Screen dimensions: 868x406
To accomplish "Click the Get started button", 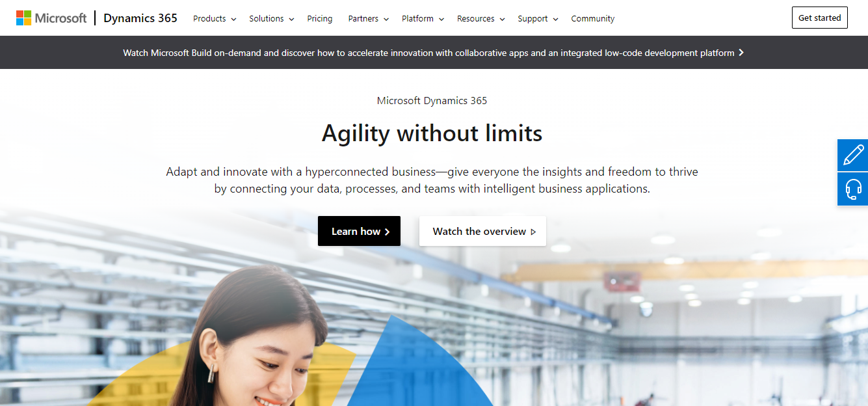I will (820, 18).
